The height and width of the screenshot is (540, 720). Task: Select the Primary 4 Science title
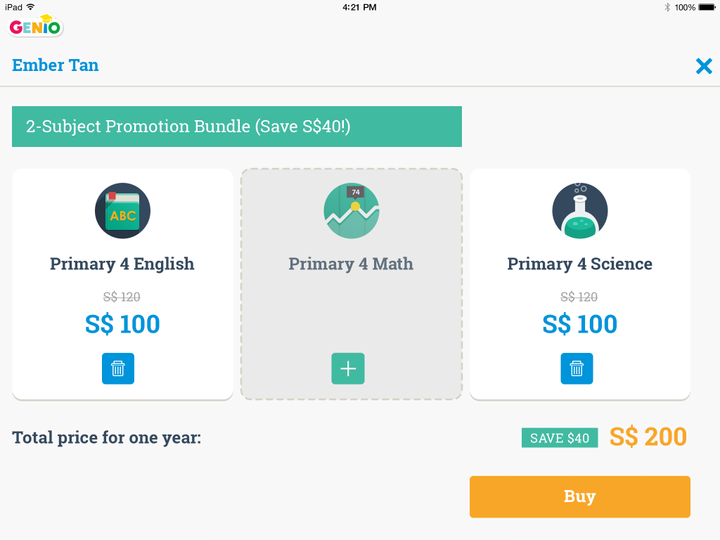tap(580, 264)
